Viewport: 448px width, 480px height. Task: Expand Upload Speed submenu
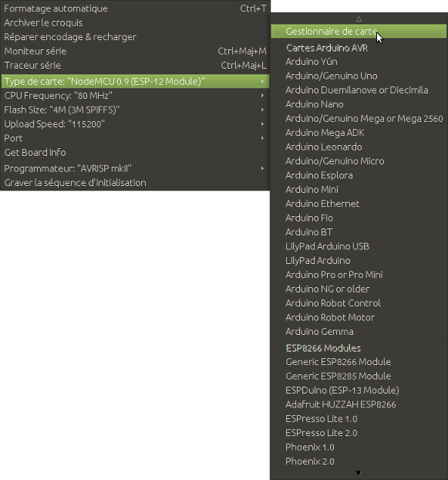tap(135, 124)
